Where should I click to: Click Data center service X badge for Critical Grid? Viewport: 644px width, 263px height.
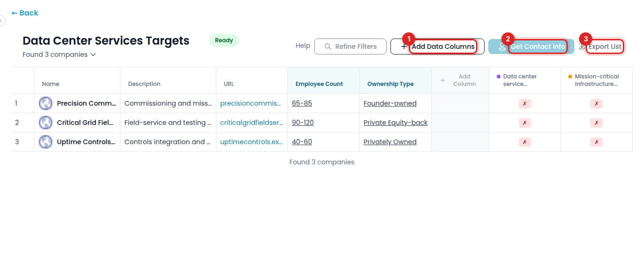pyautogui.click(x=525, y=123)
